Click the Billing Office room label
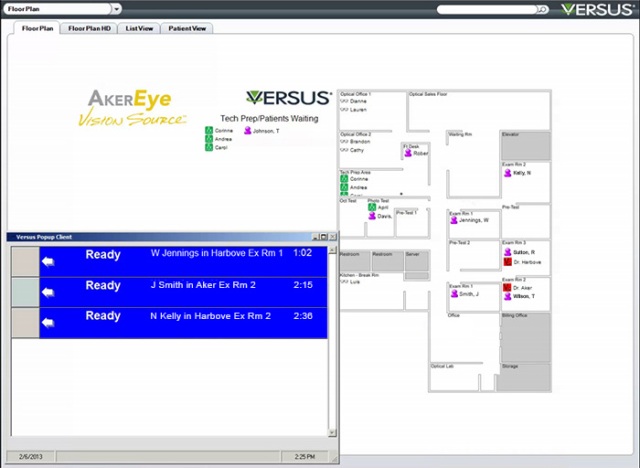This screenshot has height=468, width=640. pyautogui.click(x=515, y=315)
